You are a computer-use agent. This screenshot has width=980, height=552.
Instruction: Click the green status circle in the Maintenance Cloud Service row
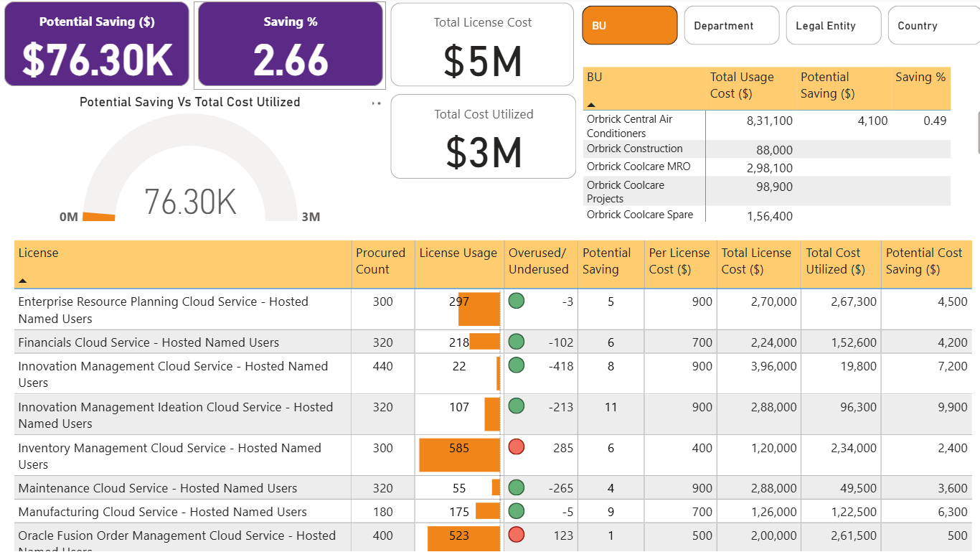pyautogui.click(x=516, y=487)
